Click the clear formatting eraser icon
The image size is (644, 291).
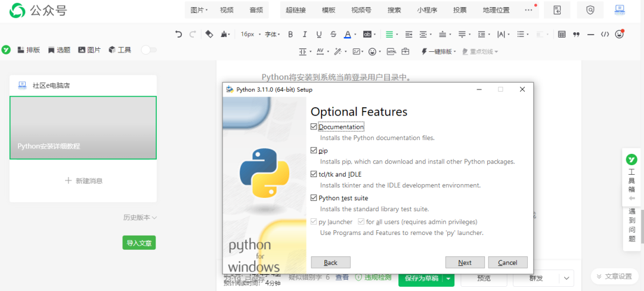point(209,35)
